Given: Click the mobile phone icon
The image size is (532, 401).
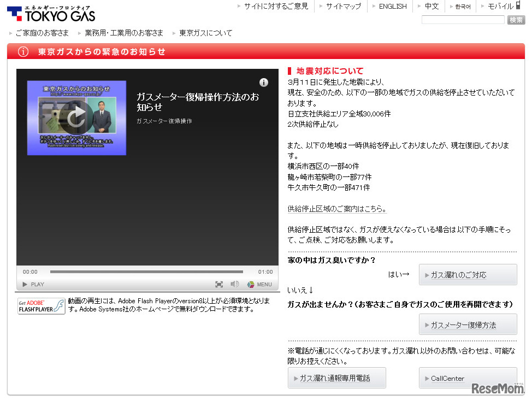Looking at the screenshot, I should pos(518,5).
